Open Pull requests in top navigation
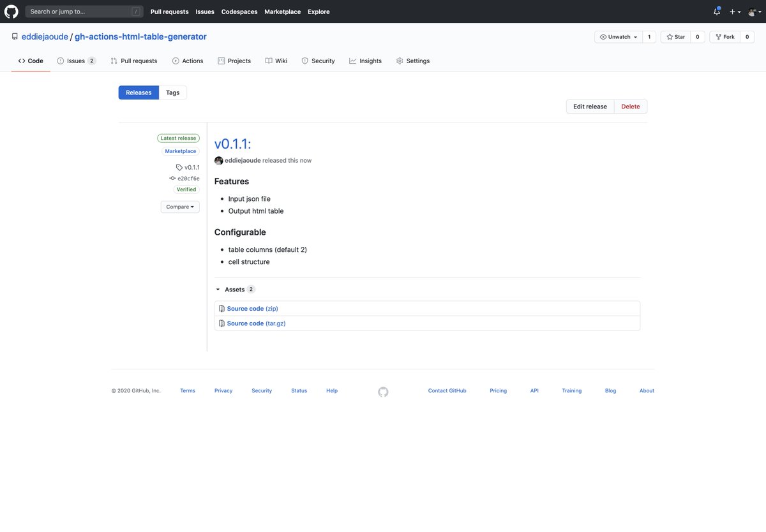This screenshot has width=766, height=532. (x=169, y=11)
